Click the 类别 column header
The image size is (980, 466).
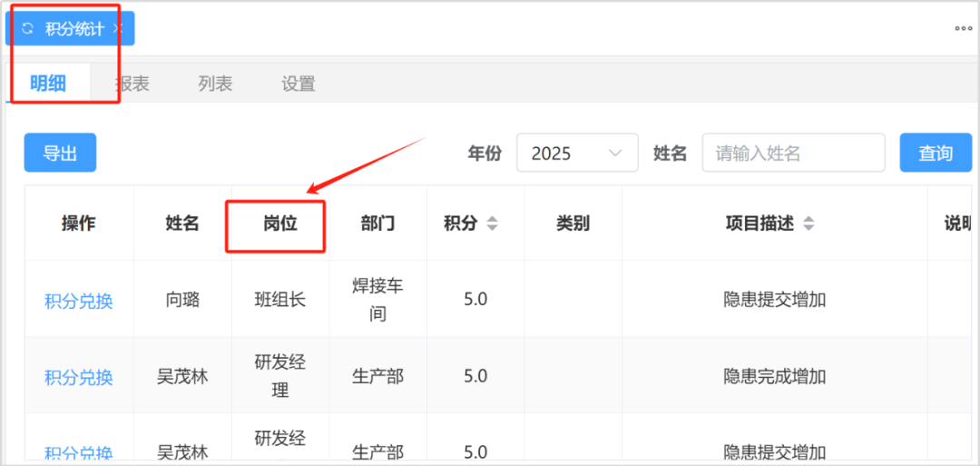tap(573, 223)
